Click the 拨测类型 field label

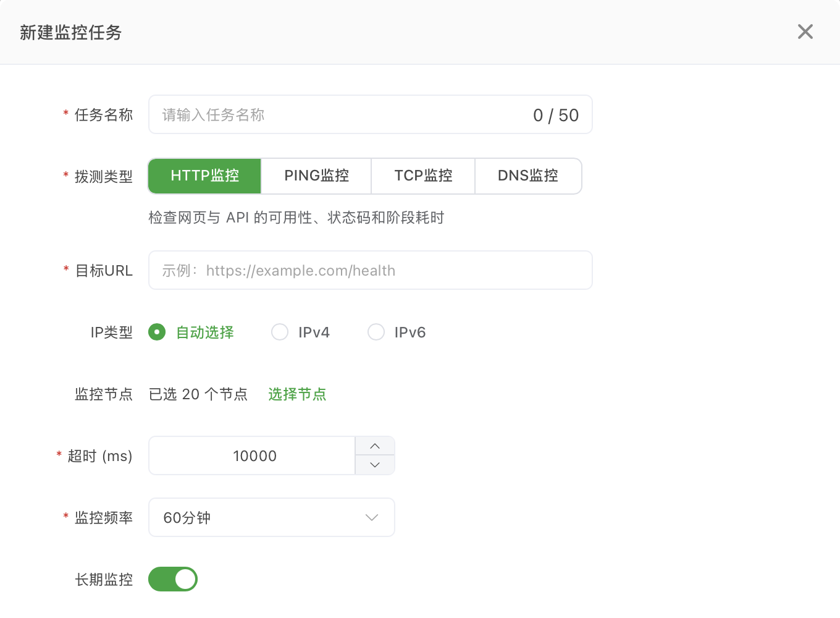point(104,177)
